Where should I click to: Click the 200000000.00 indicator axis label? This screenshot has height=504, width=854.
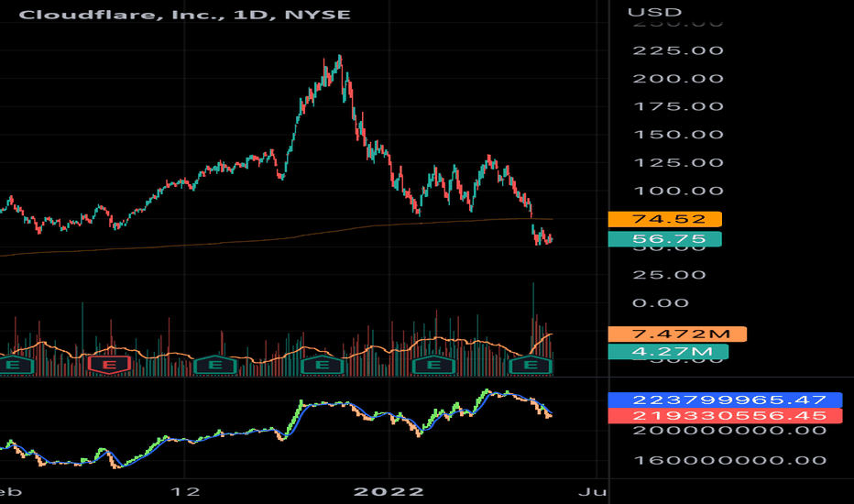[729, 431]
